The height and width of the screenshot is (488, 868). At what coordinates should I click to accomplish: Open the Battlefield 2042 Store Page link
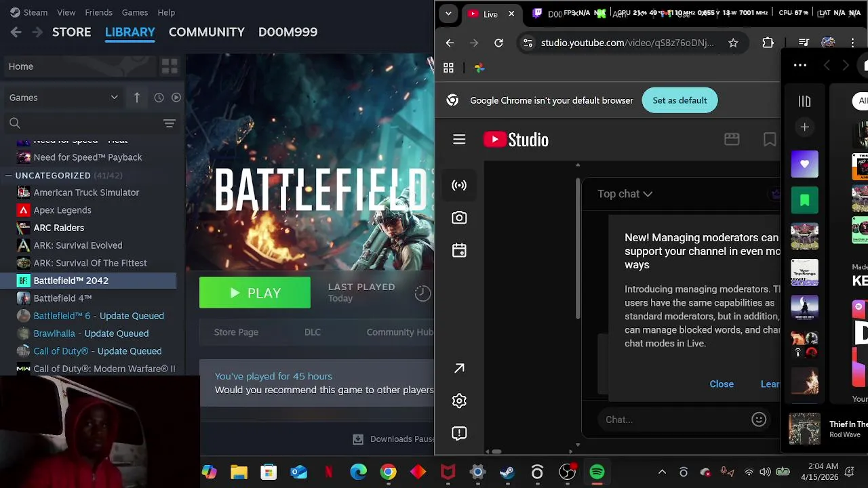[236, 332]
